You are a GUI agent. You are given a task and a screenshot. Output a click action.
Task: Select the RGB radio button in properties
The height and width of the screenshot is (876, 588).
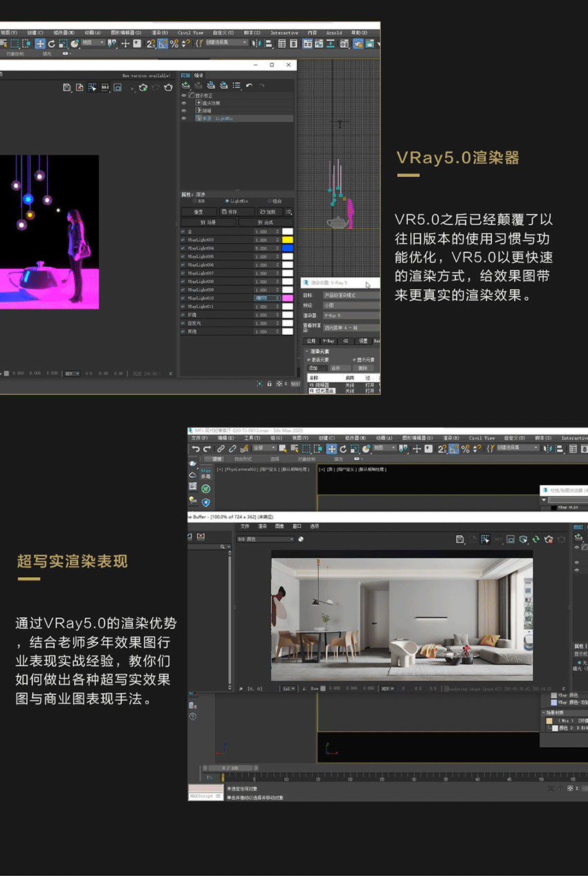[195, 201]
